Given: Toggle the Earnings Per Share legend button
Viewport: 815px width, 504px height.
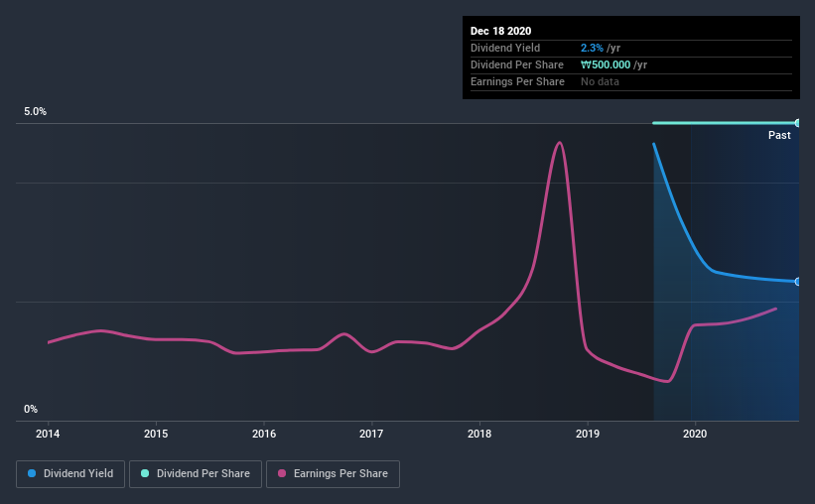Looking at the screenshot, I should tap(333, 474).
